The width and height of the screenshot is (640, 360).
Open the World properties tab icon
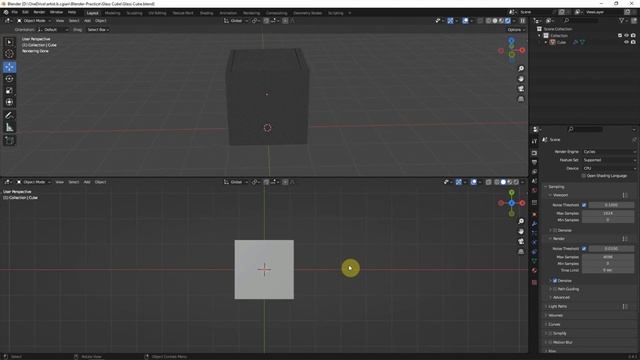click(x=534, y=191)
